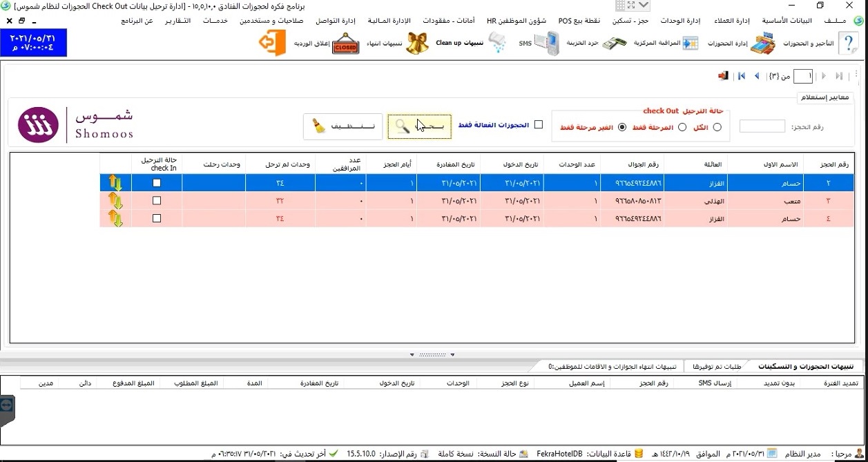
Task: Open the Clean up alerts icon
Action: (x=496, y=44)
